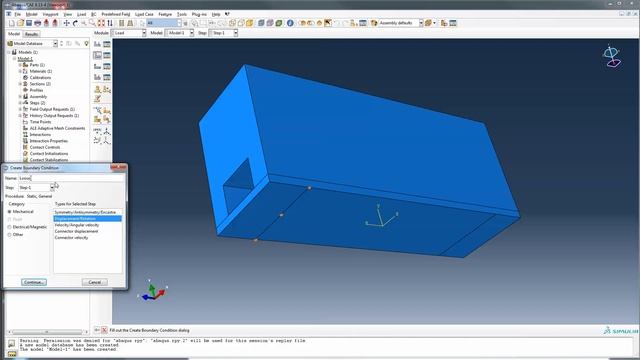Open the BC menu
The width and height of the screenshot is (640, 360).
(93, 14)
